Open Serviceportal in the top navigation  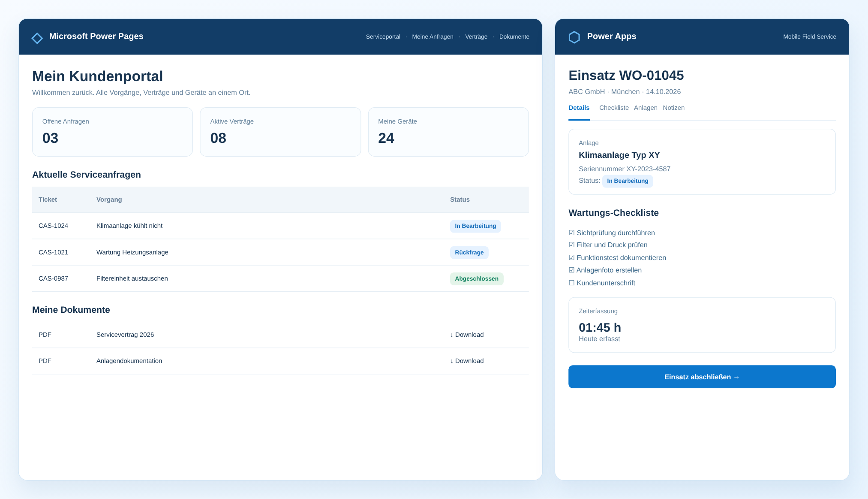(x=383, y=37)
